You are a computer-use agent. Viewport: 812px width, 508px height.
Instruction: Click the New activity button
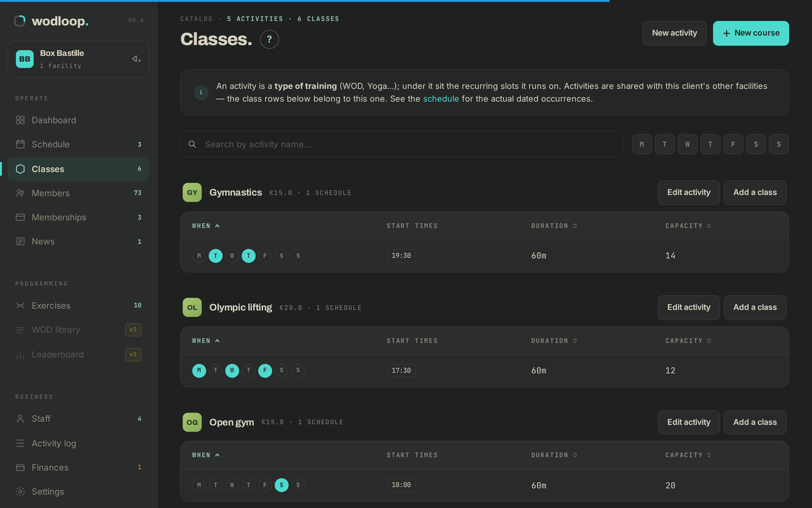[x=674, y=33]
